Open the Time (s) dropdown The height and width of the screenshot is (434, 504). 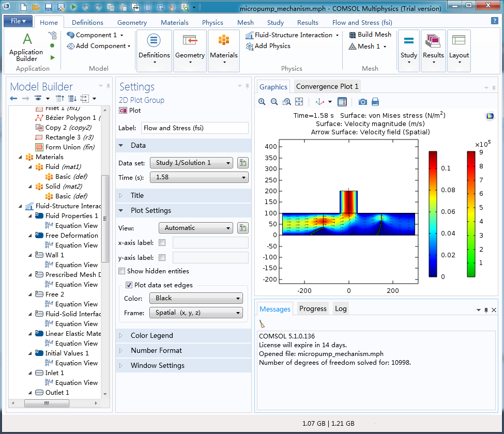(199, 177)
